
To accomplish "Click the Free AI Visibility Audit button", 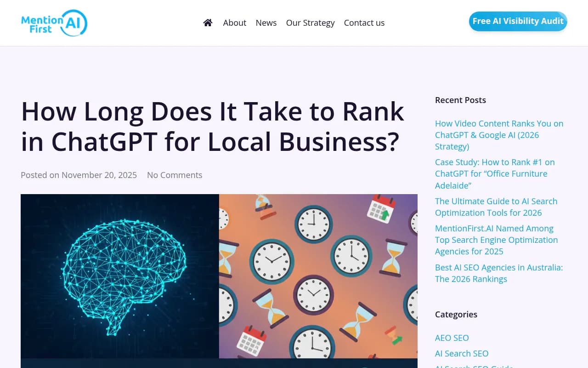I will 518,21.
